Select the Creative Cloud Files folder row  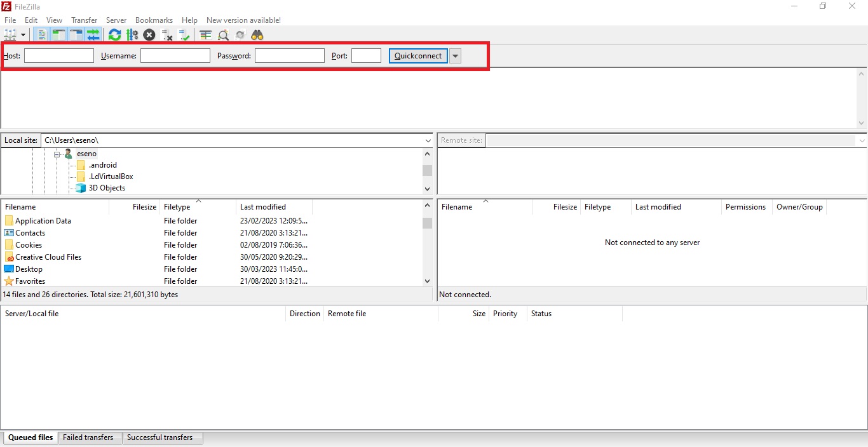click(212, 257)
